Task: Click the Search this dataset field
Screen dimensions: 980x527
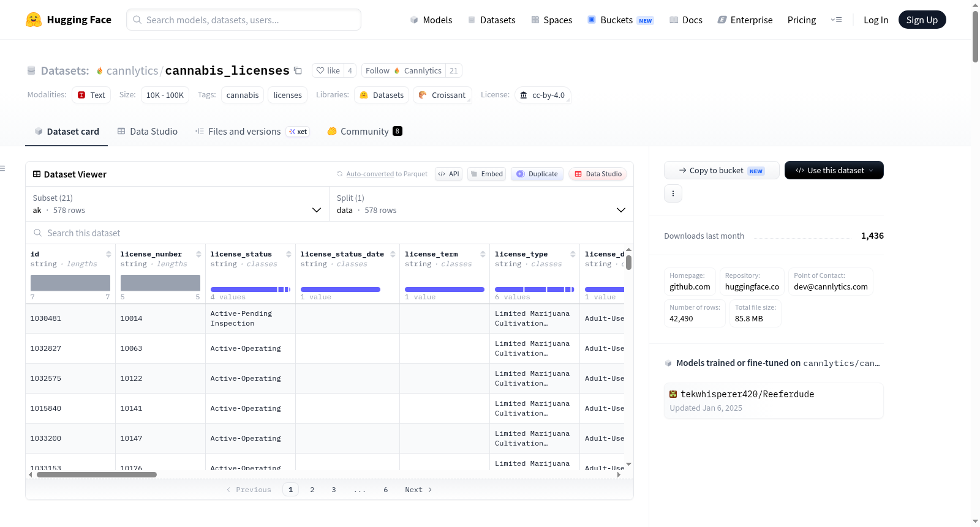Action: tap(330, 233)
